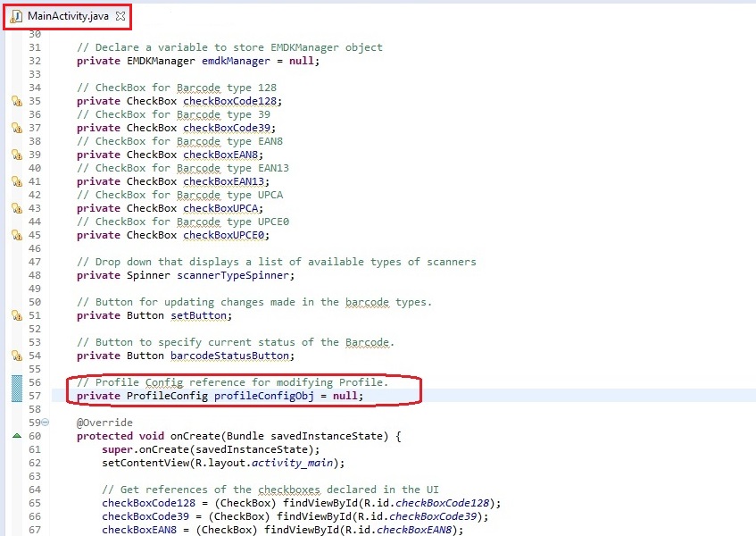Image resolution: width=756 pixels, height=536 pixels.
Task: Click line number 48 in the gutter
Action: point(35,275)
